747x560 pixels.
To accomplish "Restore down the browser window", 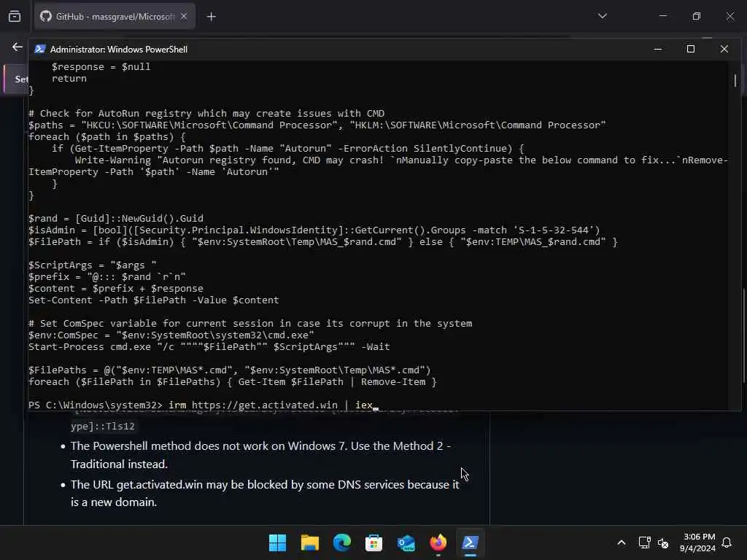I will pyautogui.click(x=696, y=16).
